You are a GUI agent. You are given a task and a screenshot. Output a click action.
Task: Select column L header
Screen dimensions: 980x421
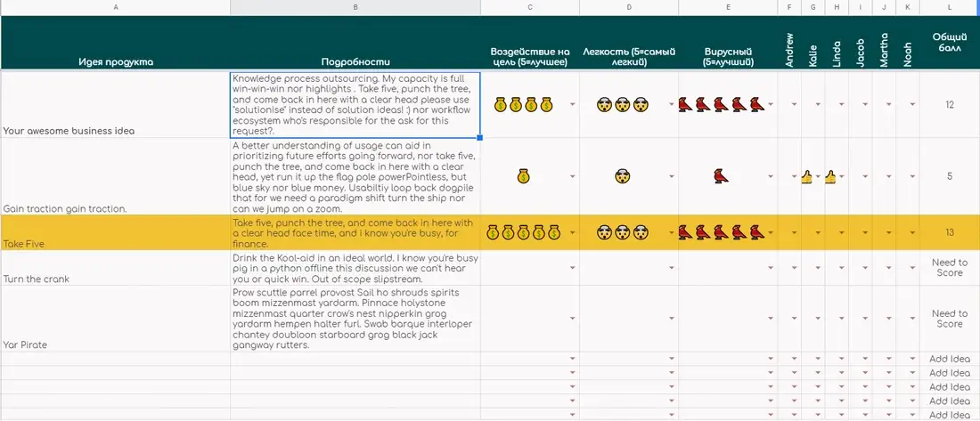(950, 7)
